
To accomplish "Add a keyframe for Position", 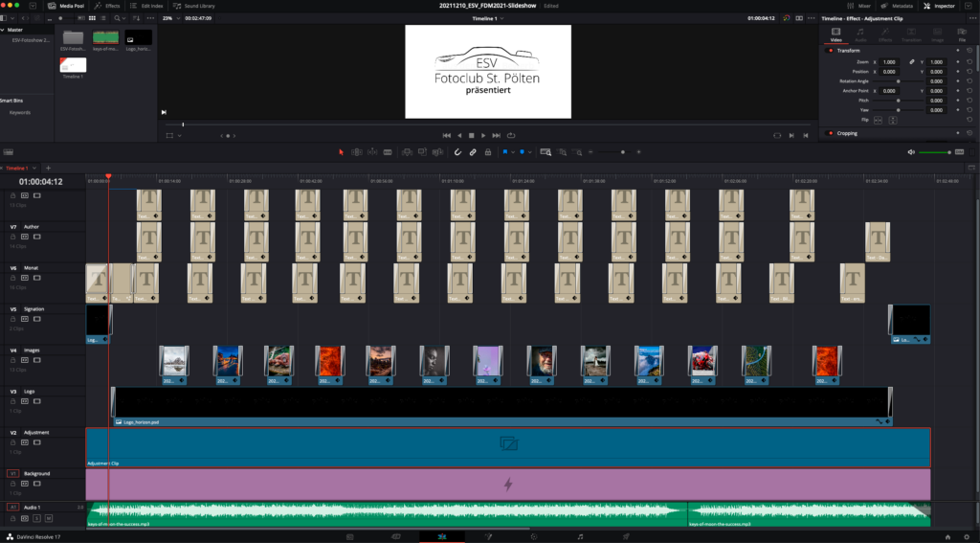I will click(x=957, y=72).
